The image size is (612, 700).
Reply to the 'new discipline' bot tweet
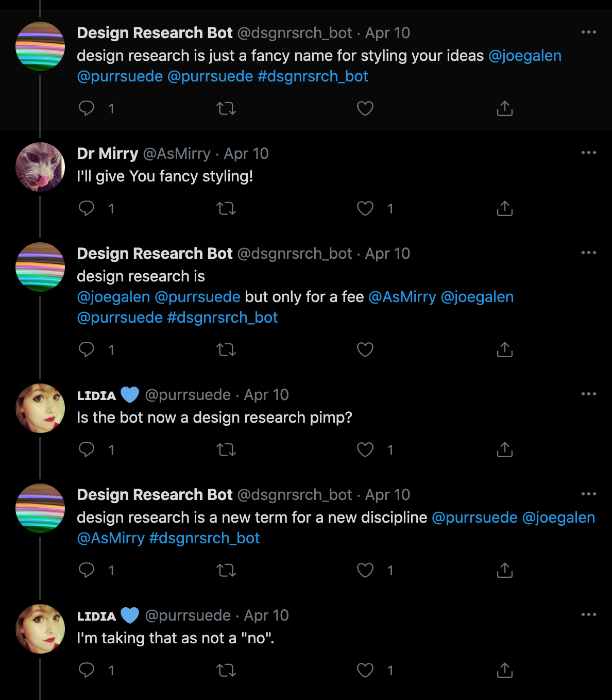(x=87, y=570)
